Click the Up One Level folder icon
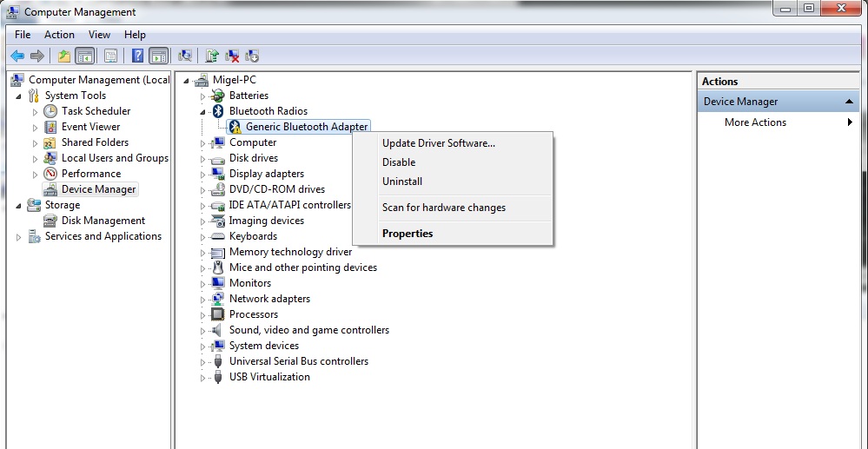The width and height of the screenshot is (868, 449). 64,56
